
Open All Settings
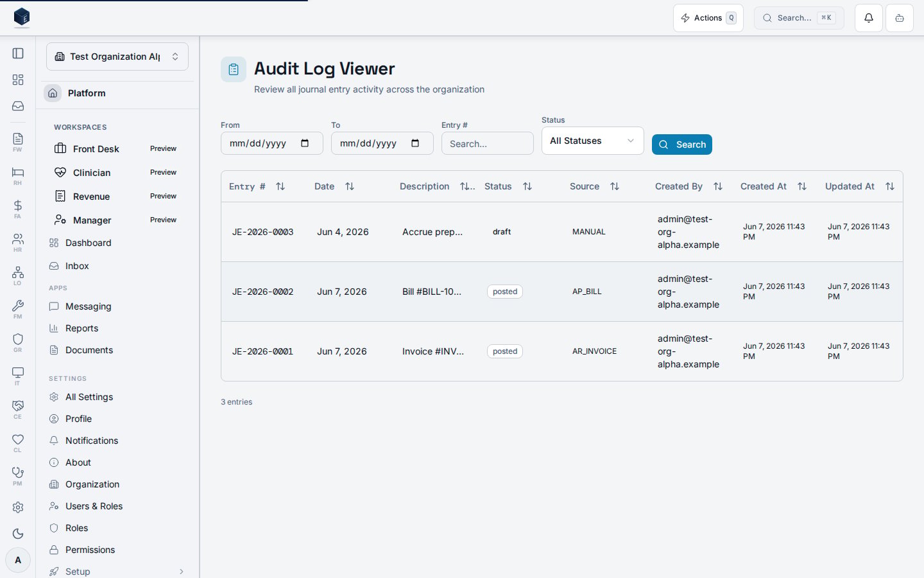(x=117, y=397)
